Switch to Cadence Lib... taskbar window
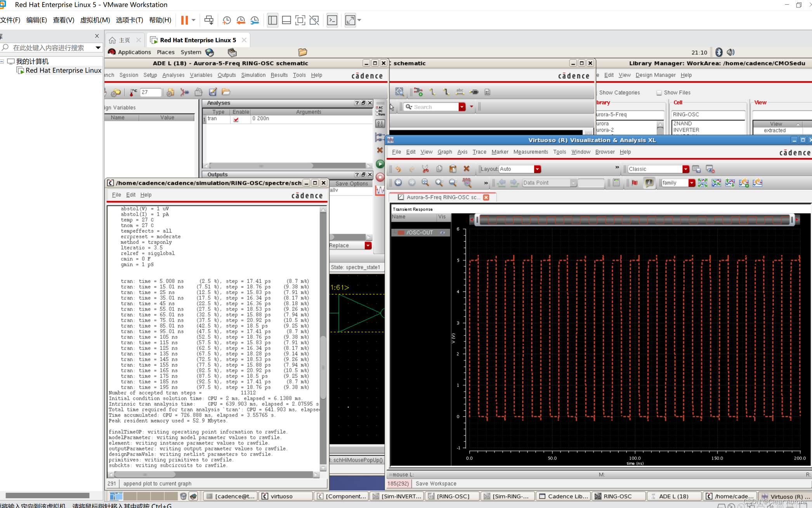 point(564,496)
